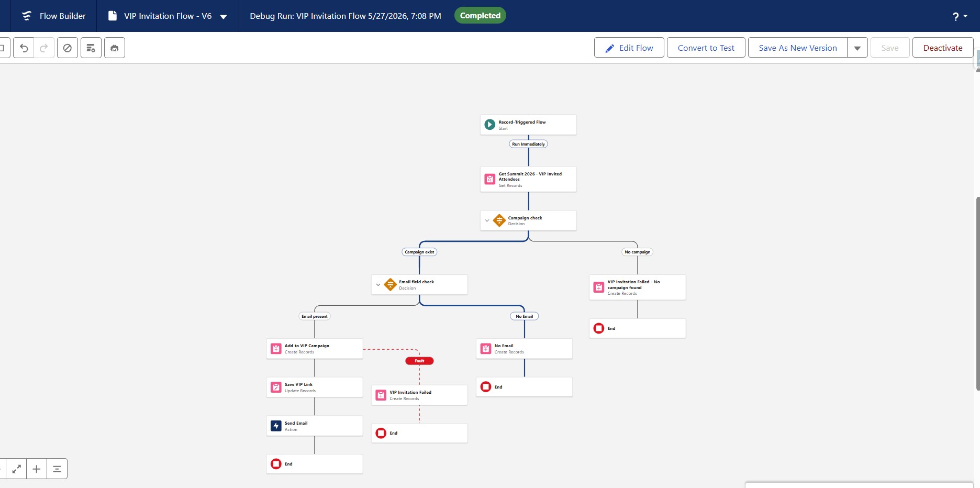
Task: Zoom in with the plus icon
Action: coord(37,469)
